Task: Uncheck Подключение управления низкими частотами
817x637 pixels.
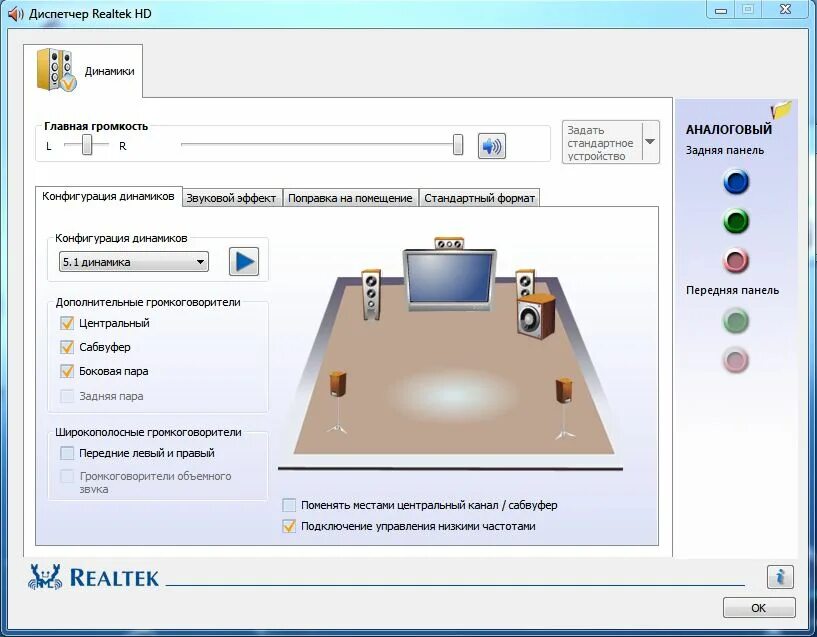Action: [289, 526]
